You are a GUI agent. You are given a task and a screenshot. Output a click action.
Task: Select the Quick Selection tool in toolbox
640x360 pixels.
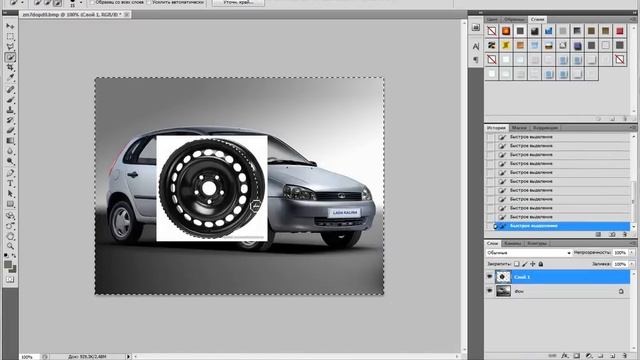(10, 57)
